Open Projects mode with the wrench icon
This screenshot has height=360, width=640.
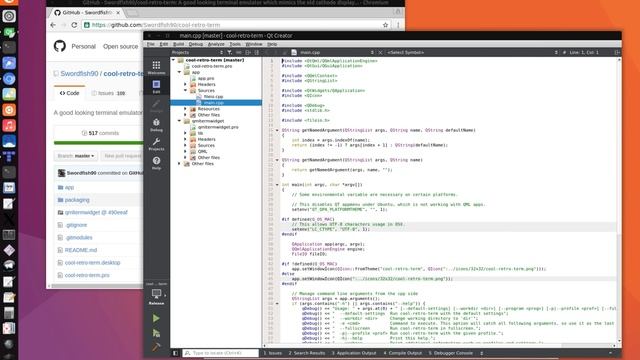click(x=156, y=144)
